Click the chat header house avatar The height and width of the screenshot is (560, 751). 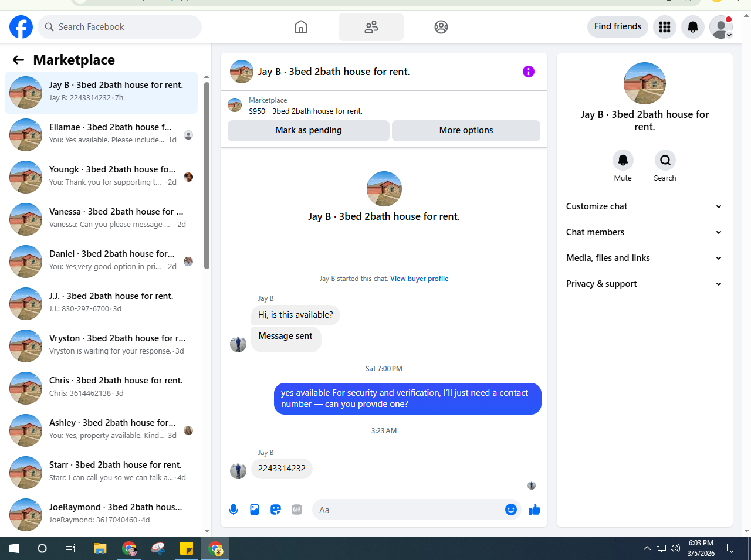tap(242, 72)
